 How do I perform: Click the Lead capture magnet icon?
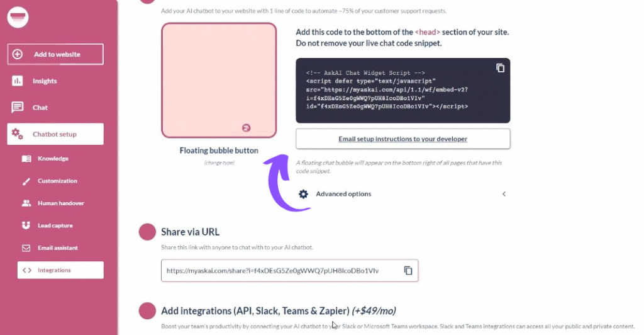click(x=26, y=225)
